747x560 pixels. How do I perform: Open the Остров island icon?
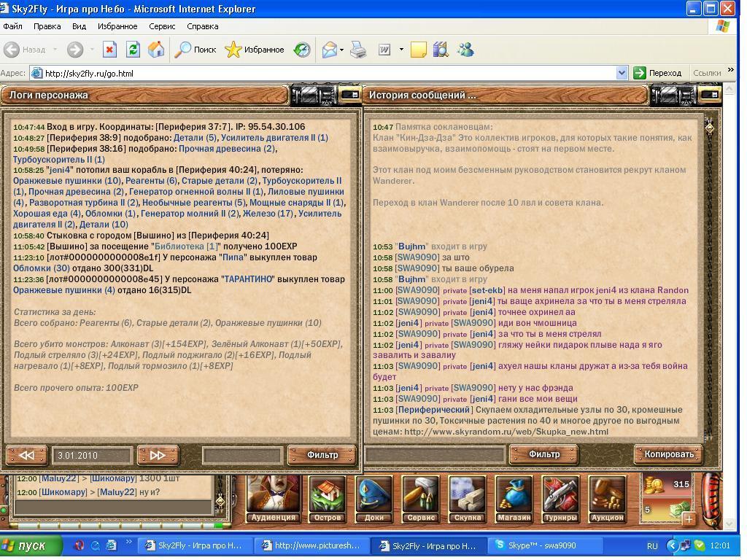click(x=327, y=499)
